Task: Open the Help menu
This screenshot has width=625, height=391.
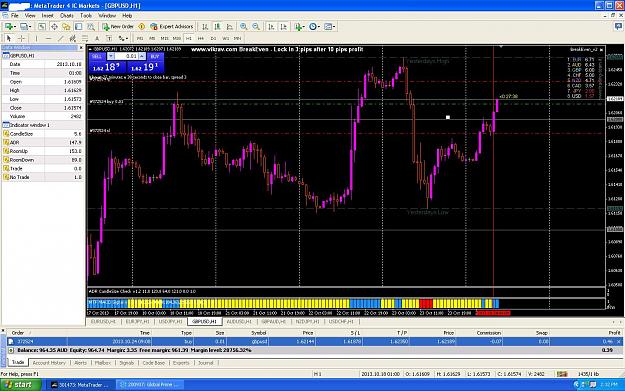Action: click(x=127, y=16)
